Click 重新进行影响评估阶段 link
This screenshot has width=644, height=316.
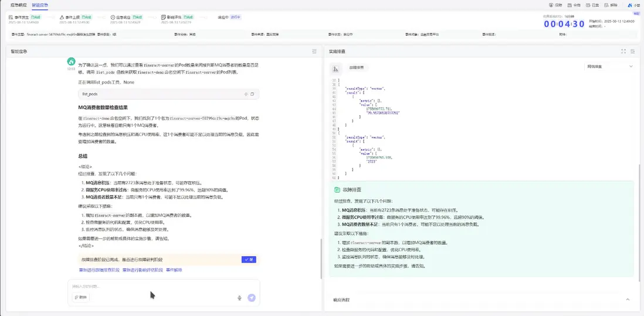(143, 270)
